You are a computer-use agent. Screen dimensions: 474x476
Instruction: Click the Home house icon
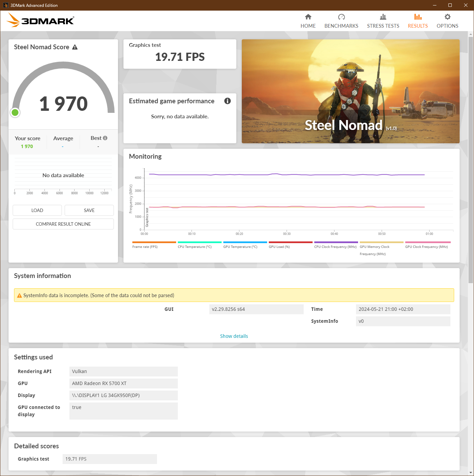point(308,17)
